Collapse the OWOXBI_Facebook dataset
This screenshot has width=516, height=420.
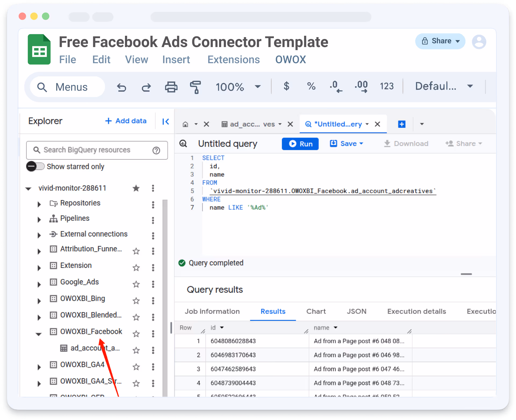(x=39, y=334)
